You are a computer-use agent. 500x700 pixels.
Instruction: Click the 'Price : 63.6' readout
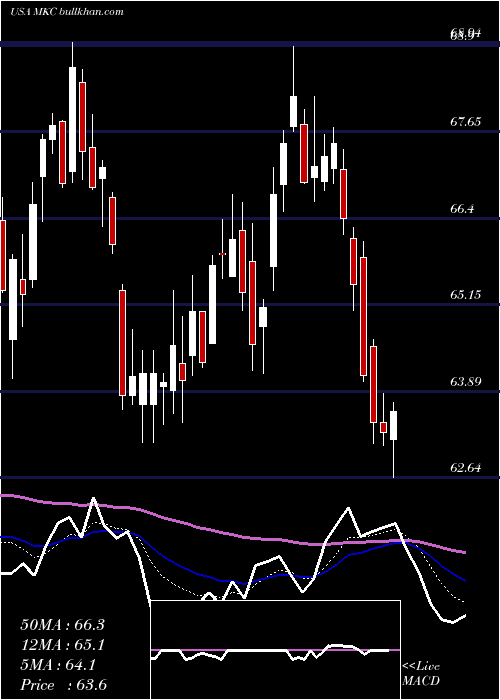tap(63, 685)
